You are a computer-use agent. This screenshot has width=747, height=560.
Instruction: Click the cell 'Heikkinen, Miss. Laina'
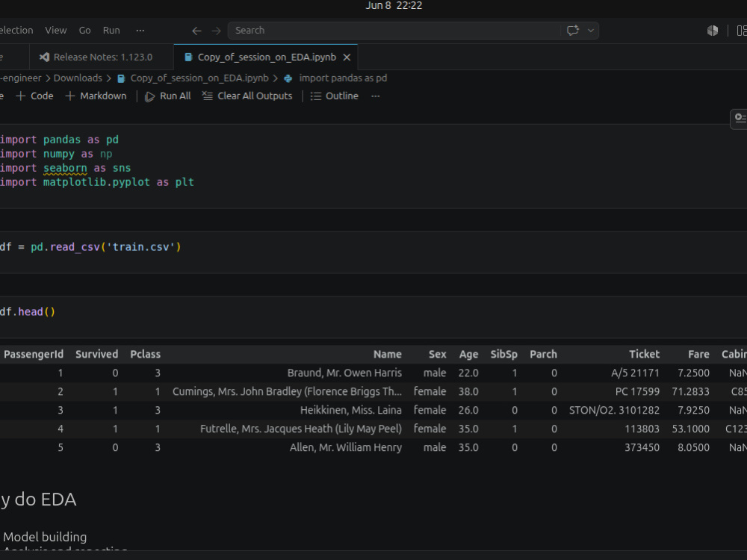[350, 410]
